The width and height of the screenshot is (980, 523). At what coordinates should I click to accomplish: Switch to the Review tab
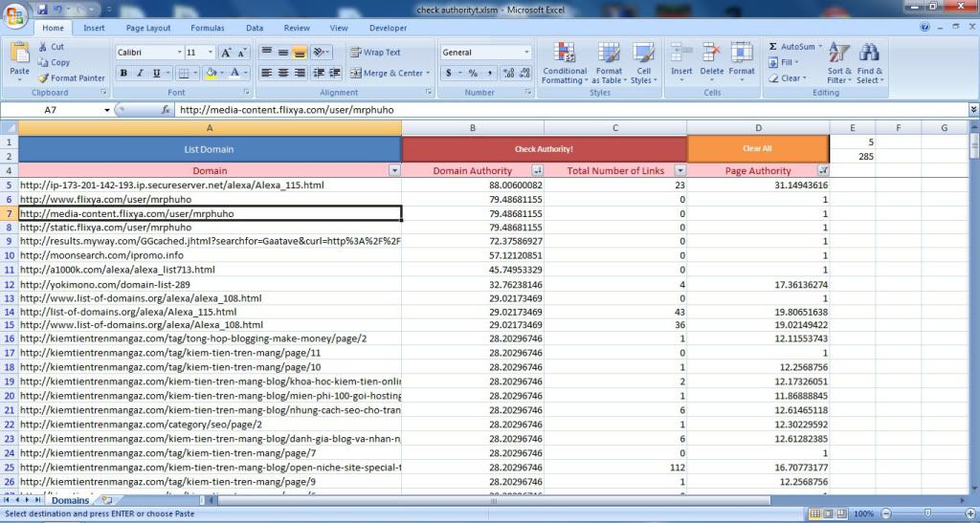(297, 28)
